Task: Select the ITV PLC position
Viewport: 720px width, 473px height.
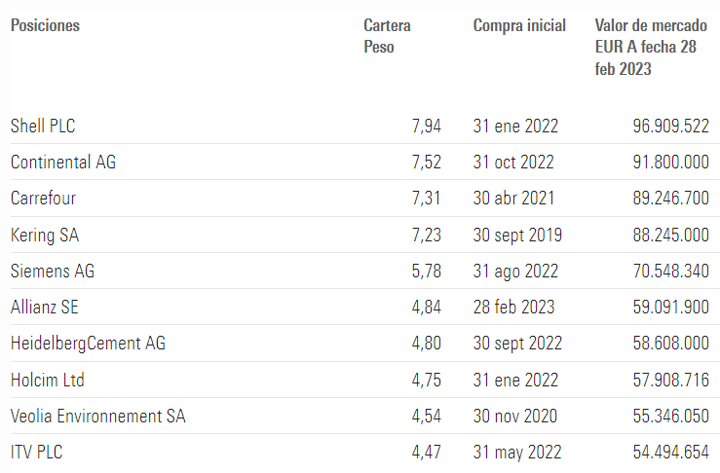Action: 39,452
